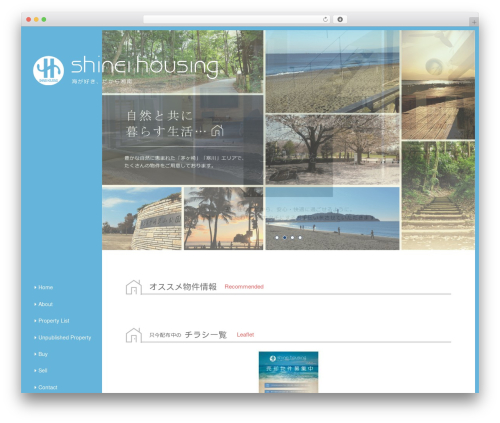Viewport: 500px width, 423px height.
Task: Click the チラシ一覧 heading
Action: click(206, 335)
